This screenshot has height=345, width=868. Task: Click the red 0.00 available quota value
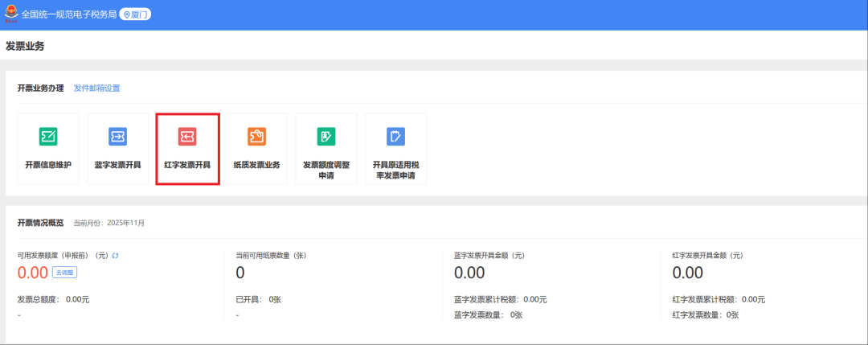click(33, 273)
